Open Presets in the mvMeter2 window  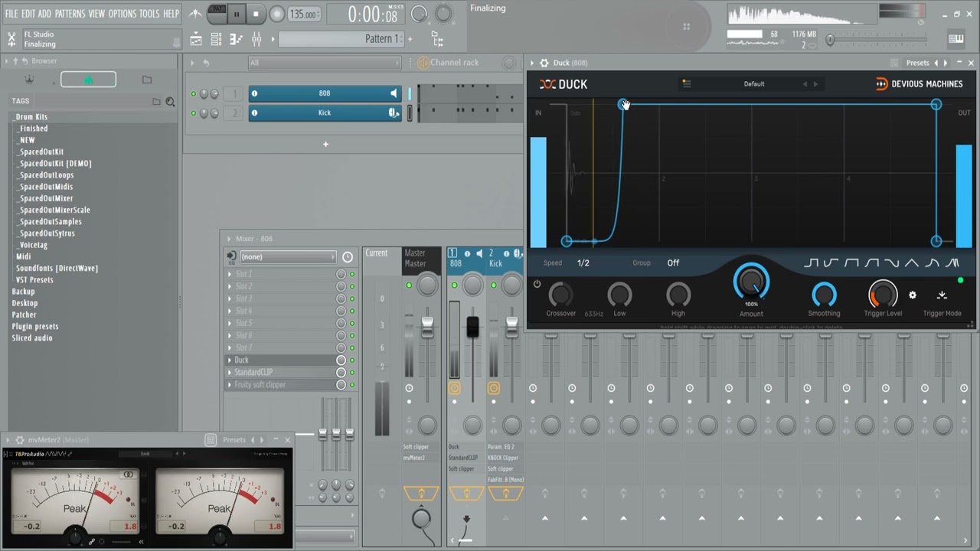point(234,440)
